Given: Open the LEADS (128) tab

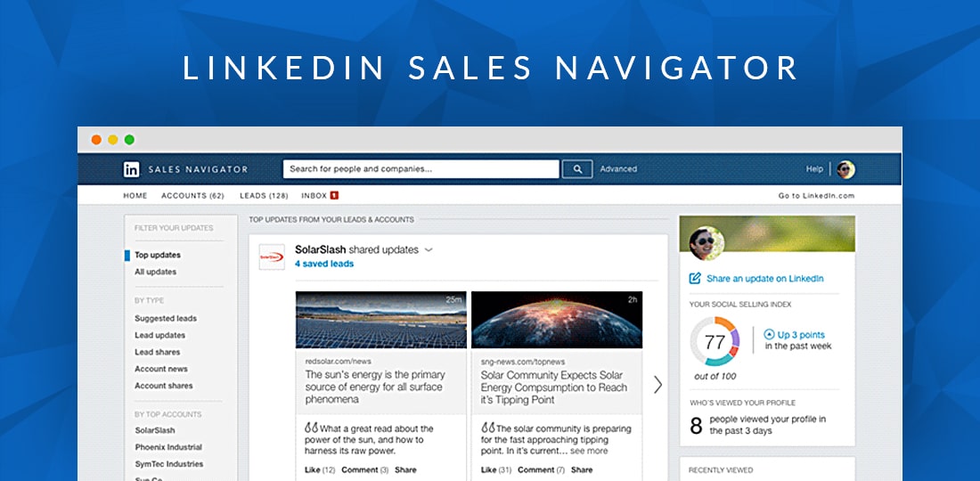Looking at the screenshot, I should pyautogui.click(x=264, y=196).
